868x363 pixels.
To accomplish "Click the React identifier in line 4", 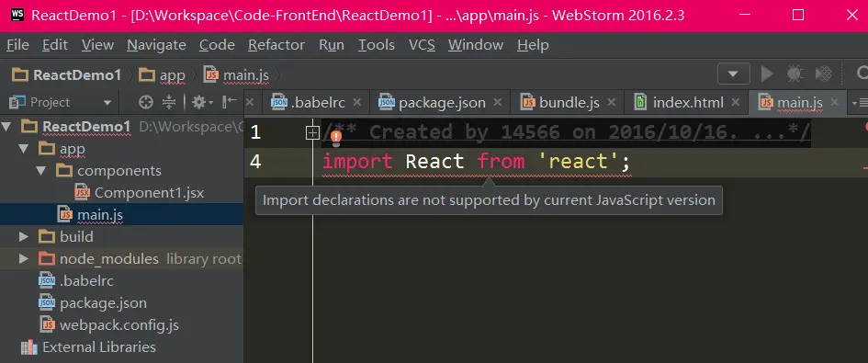I will (434, 162).
